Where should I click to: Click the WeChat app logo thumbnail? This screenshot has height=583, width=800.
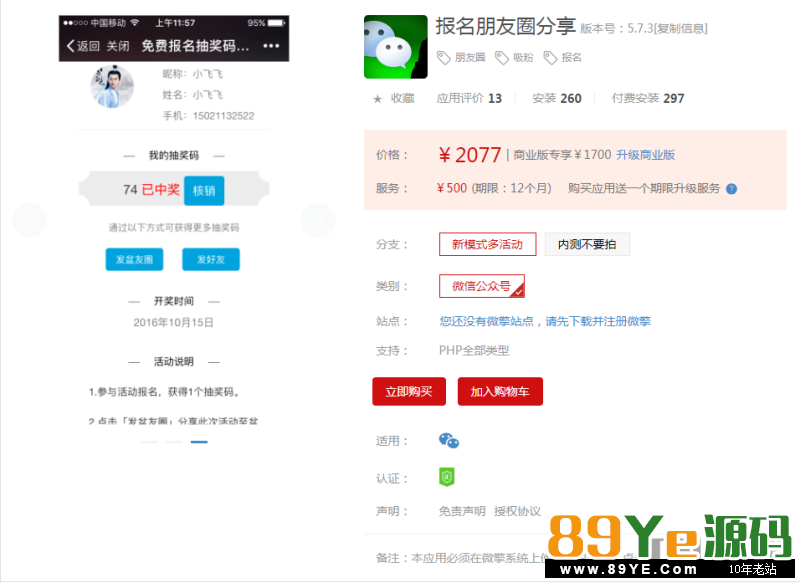click(395, 47)
